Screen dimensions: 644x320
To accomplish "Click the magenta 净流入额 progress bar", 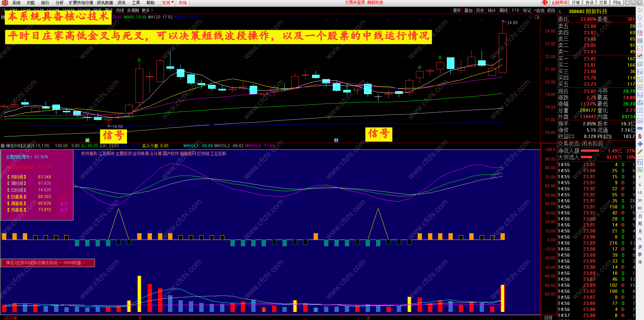I will pyautogui.click(x=590, y=151).
